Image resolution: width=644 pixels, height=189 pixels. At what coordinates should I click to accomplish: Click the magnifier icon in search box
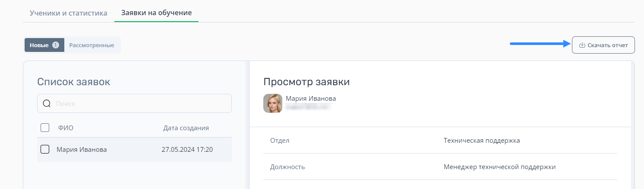click(47, 104)
